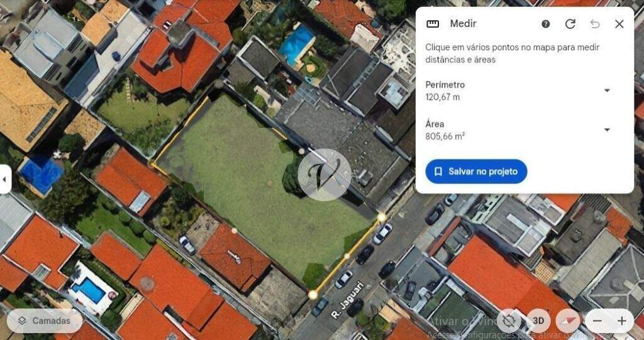The width and height of the screenshot is (644, 340).
Task: Click the midpoint handle along R. Jaguari
Action: pos(347,256)
